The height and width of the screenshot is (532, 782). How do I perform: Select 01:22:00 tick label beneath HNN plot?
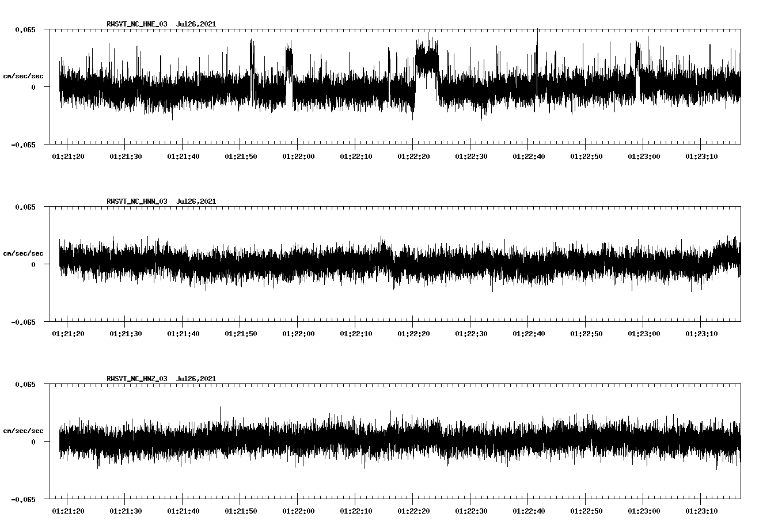pyautogui.click(x=298, y=334)
